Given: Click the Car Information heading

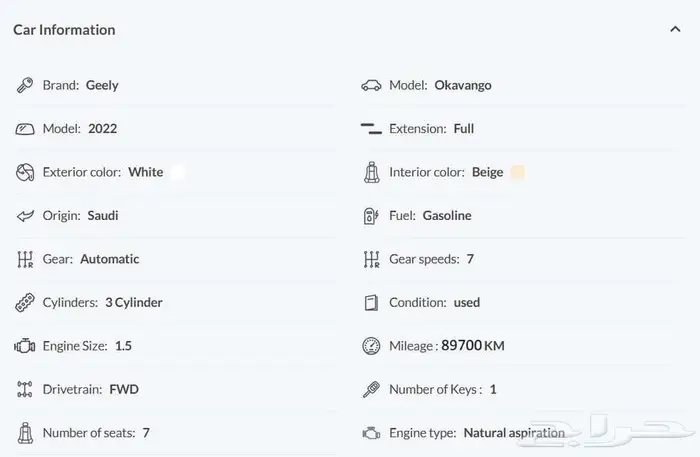Looking at the screenshot, I should 64,30.
